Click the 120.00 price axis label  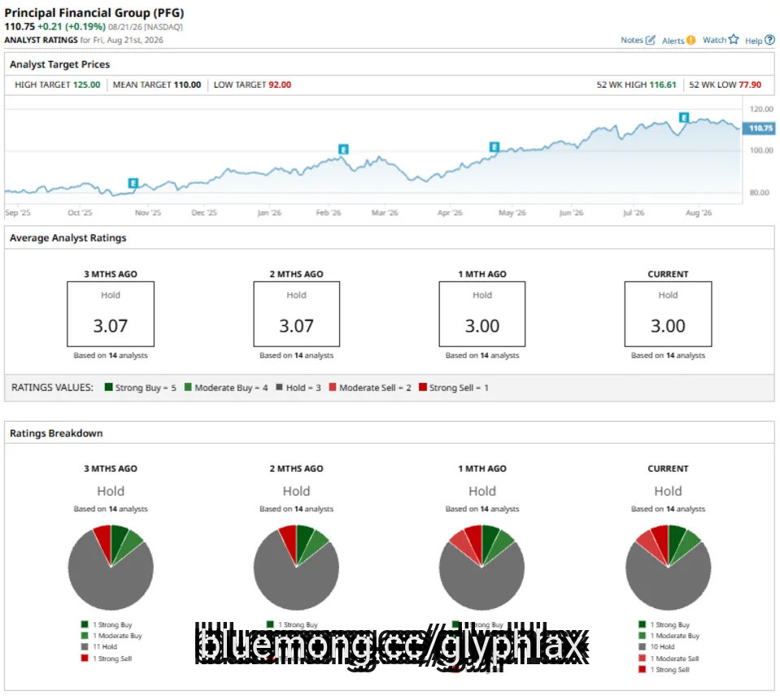click(x=761, y=109)
